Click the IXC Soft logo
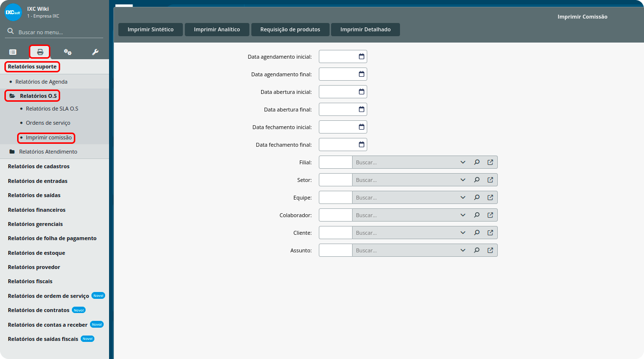Image resolution: width=644 pixels, height=359 pixels. 13,12
